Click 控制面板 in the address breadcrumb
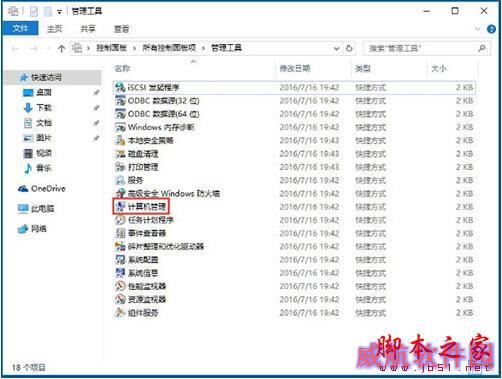 point(111,48)
